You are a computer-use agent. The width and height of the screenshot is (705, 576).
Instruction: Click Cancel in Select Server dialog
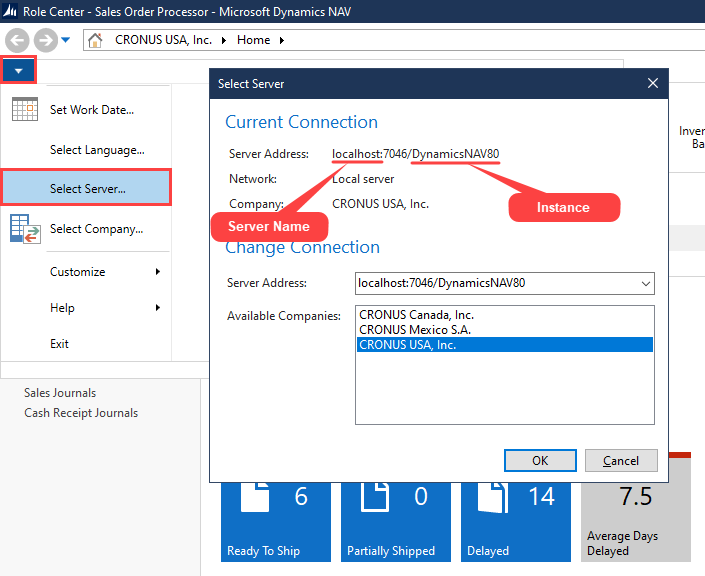[621, 460]
